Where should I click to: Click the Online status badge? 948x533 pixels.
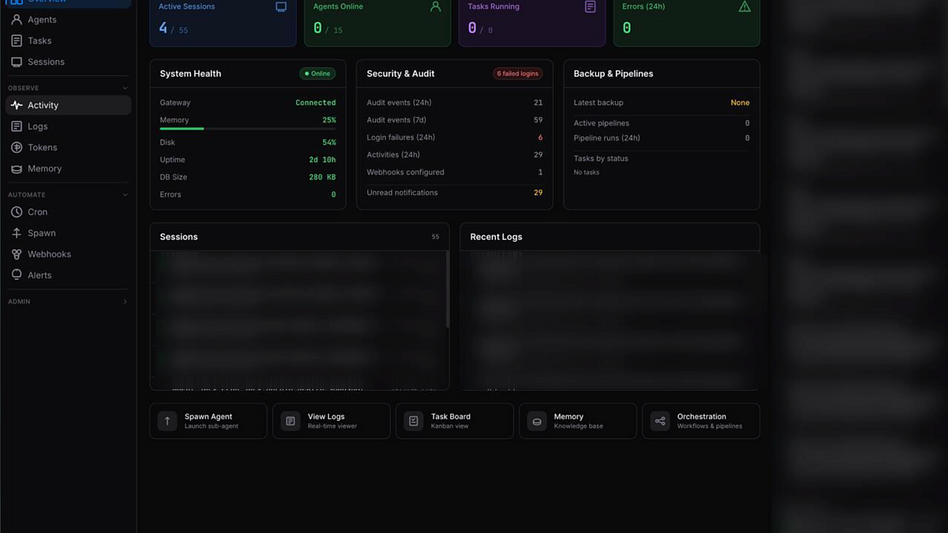point(317,74)
